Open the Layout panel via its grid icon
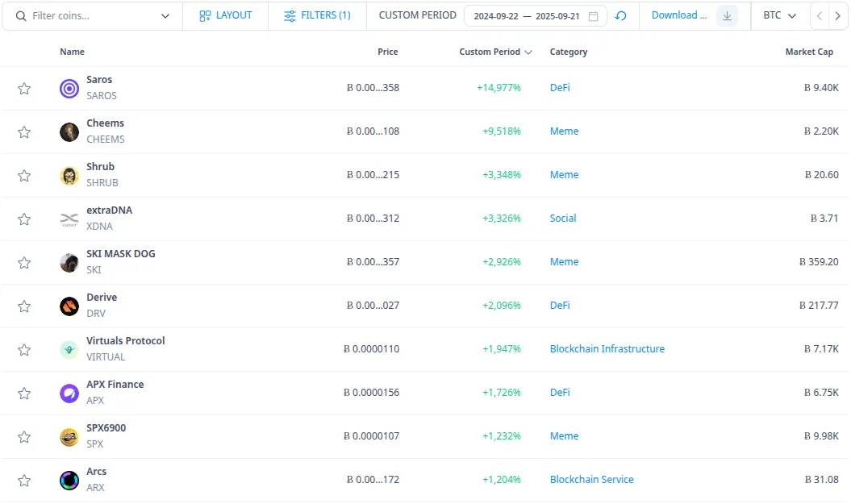 coord(206,15)
